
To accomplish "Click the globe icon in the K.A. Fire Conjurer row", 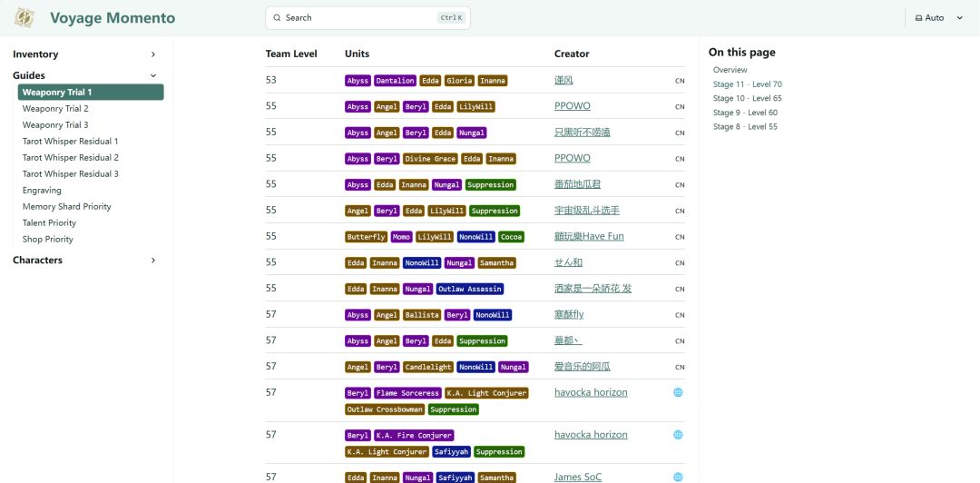I will [678, 435].
